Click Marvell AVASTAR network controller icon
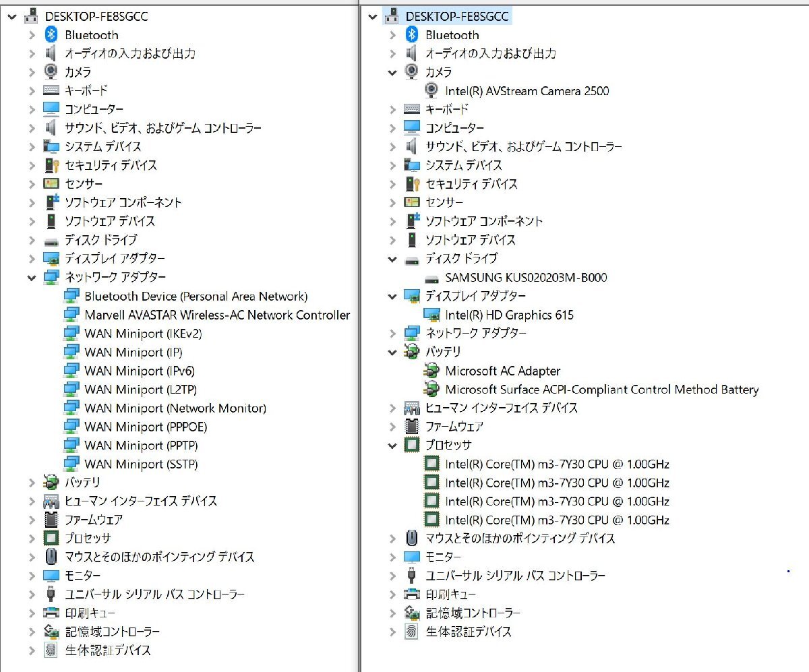Screen dimensions: 809x672 point(71,315)
